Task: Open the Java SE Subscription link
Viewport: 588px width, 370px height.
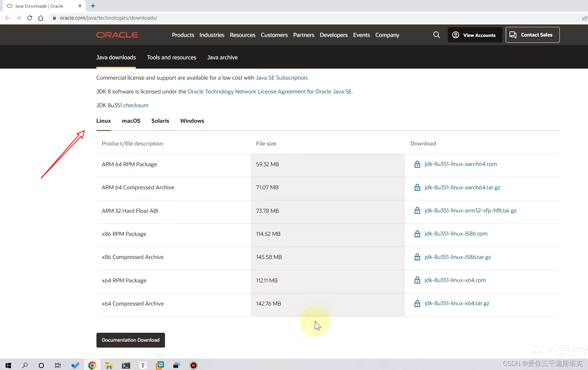Action: 281,78
